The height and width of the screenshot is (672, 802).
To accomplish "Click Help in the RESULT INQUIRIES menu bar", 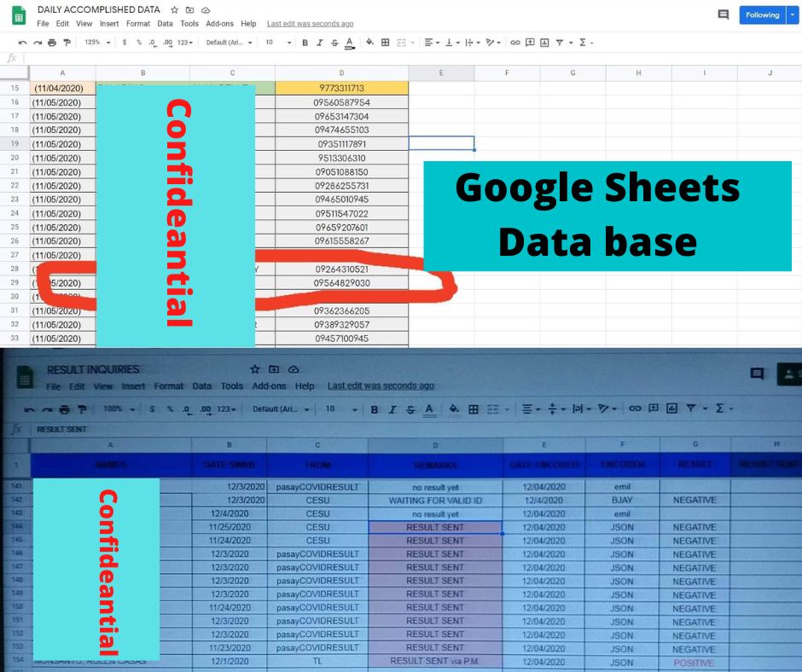I will point(305,386).
